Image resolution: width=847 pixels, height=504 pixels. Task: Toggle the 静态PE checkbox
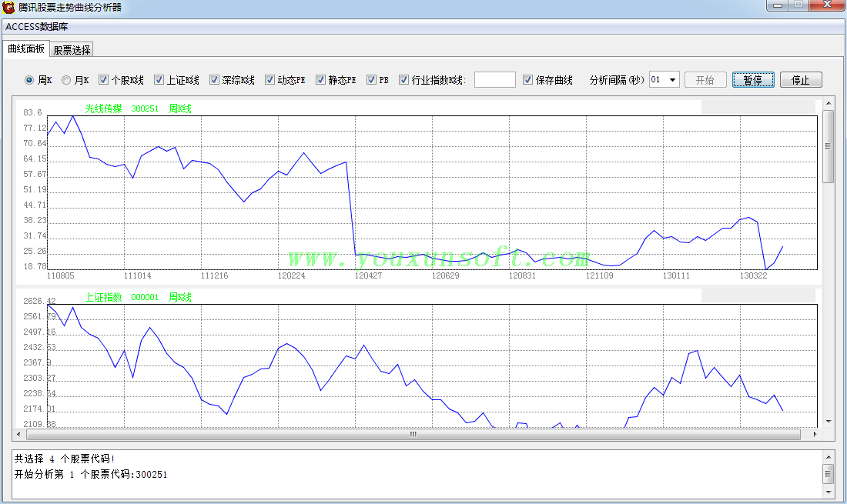(x=320, y=80)
